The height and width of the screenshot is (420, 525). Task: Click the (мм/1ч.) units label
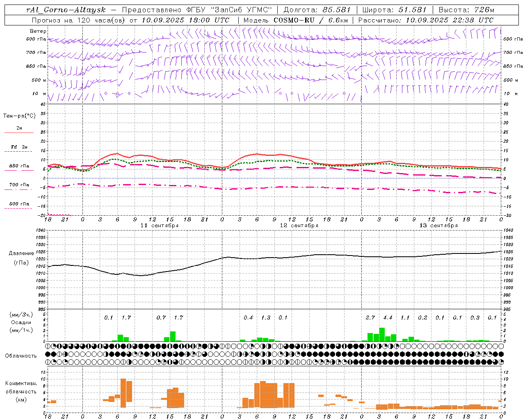[x=21, y=330]
